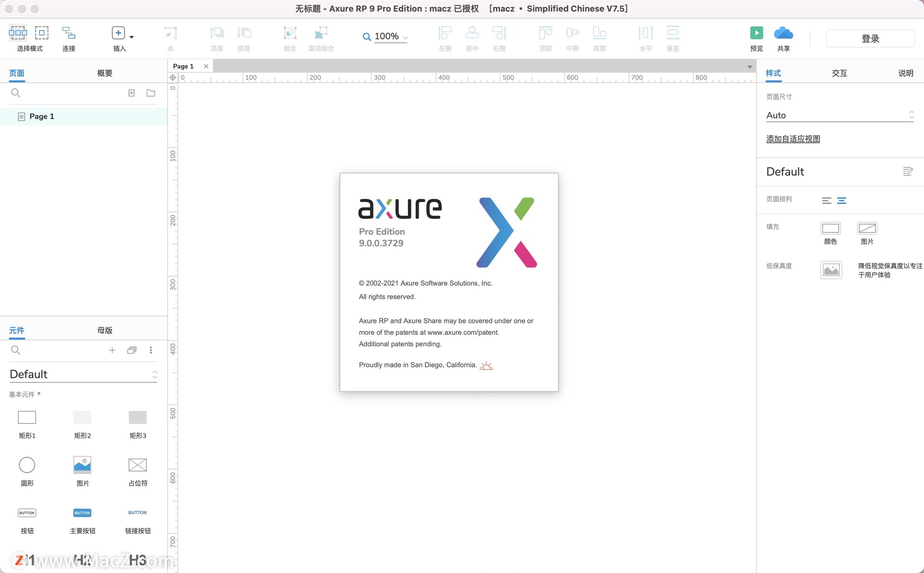Select the 连接 connector tool
The width and height of the screenshot is (924, 573).
(69, 33)
